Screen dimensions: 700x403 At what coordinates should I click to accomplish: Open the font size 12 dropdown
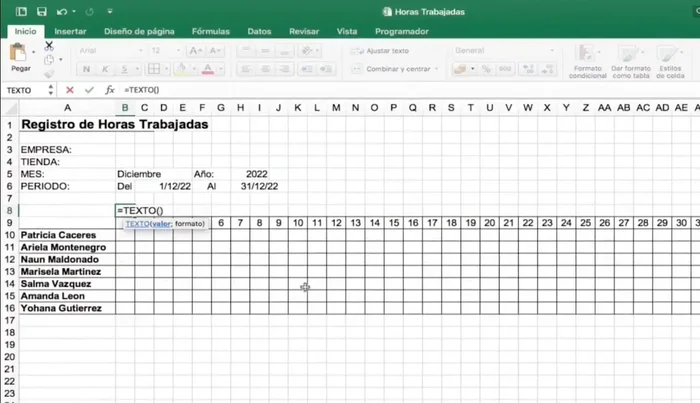[178, 50]
